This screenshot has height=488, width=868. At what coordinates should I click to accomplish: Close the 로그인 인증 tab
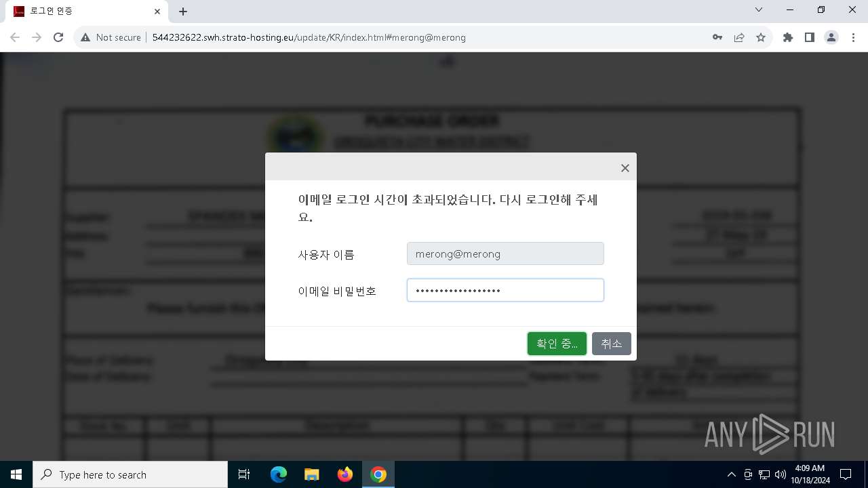pos(157,11)
